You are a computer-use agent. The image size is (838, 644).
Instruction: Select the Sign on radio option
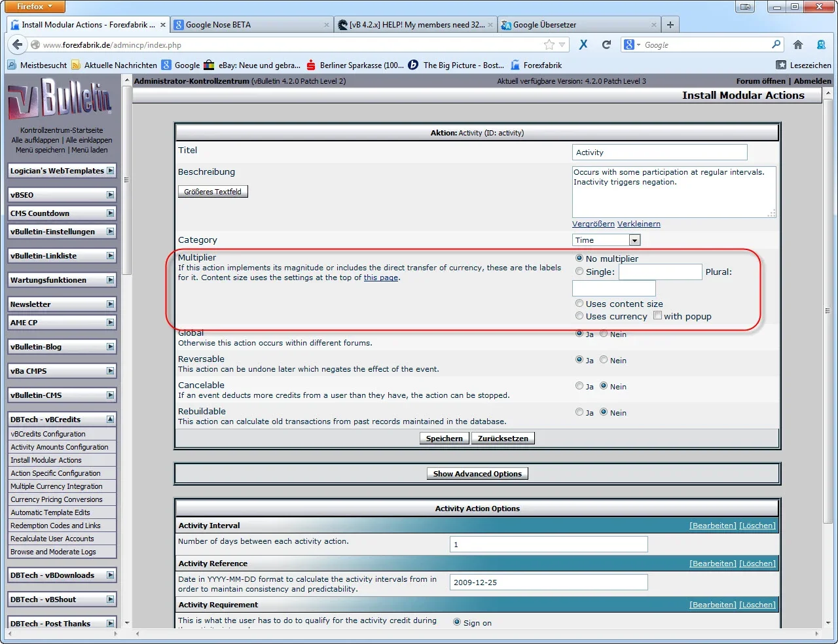point(457,622)
